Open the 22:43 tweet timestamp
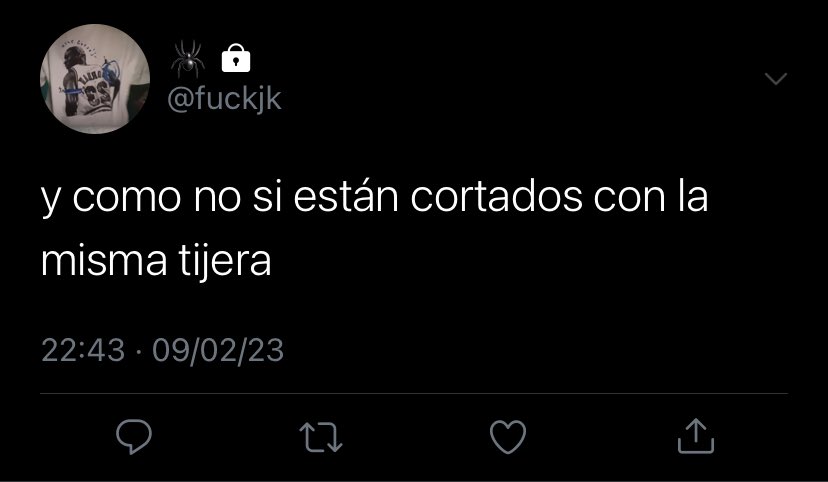This screenshot has width=828, height=482. point(83,351)
